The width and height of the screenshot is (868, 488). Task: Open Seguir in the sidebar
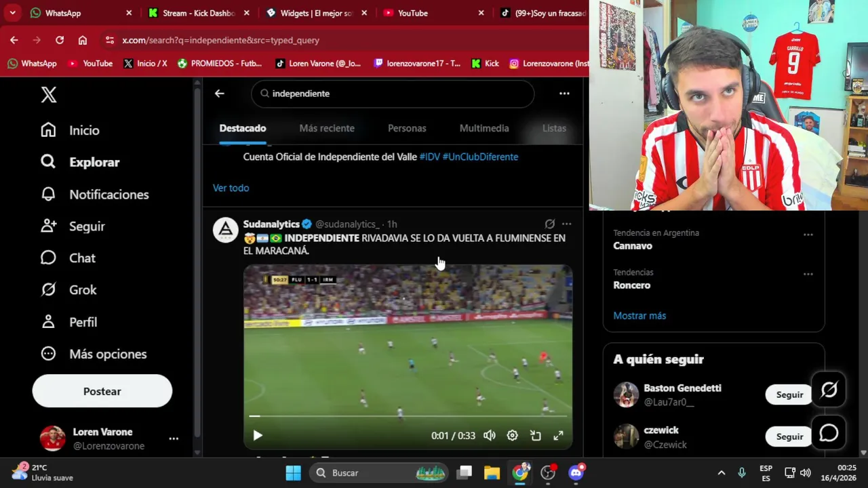point(73,226)
